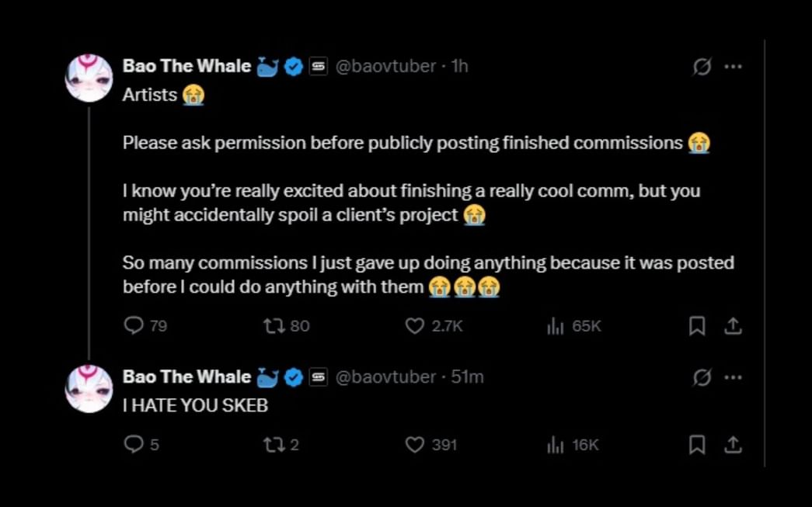Open Bao The Whale's profile name
Viewport: 812px width, 507px height.
tap(186, 66)
